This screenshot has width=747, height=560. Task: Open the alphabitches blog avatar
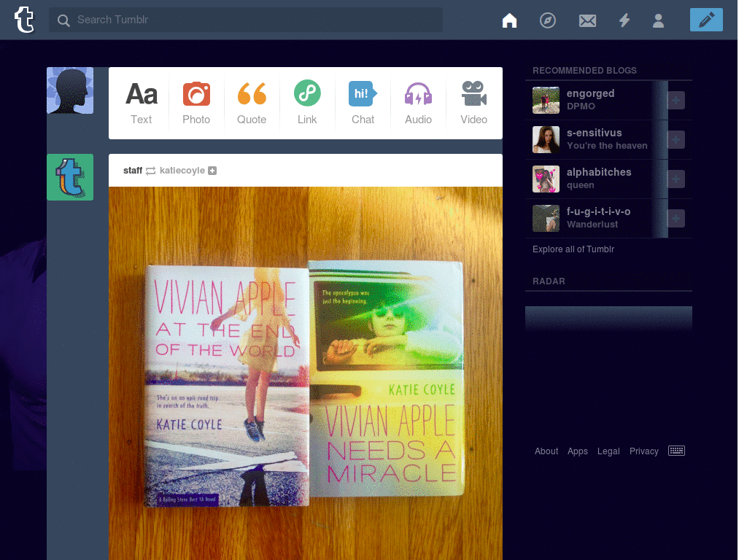click(546, 179)
